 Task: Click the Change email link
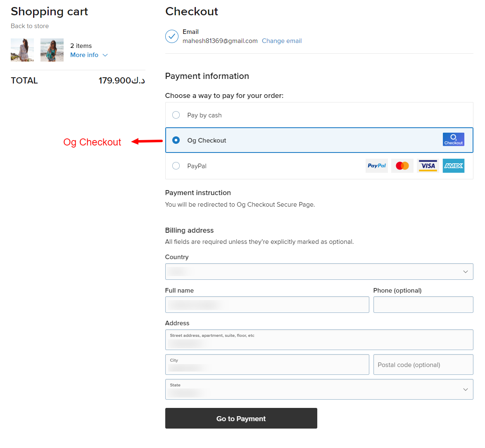(x=282, y=41)
